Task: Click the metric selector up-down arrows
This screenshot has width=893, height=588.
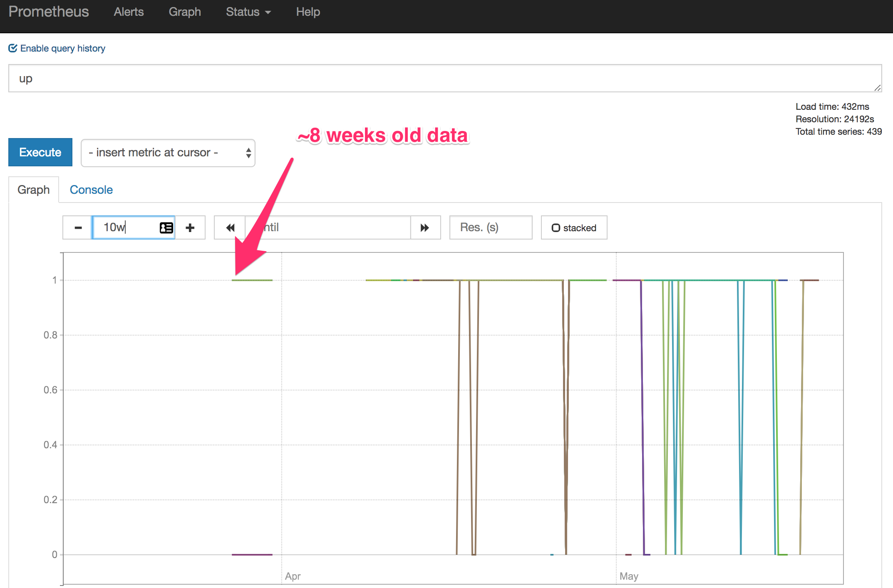Action: [x=248, y=153]
